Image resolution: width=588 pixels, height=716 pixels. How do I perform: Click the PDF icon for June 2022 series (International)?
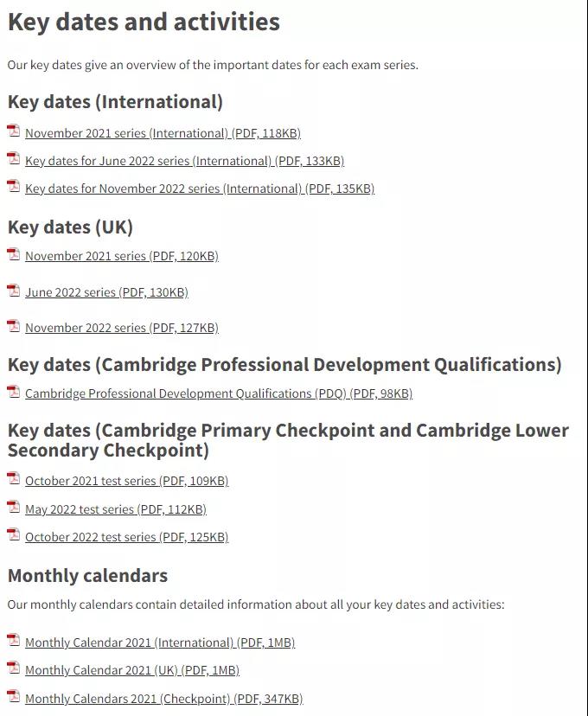(13, 159)
